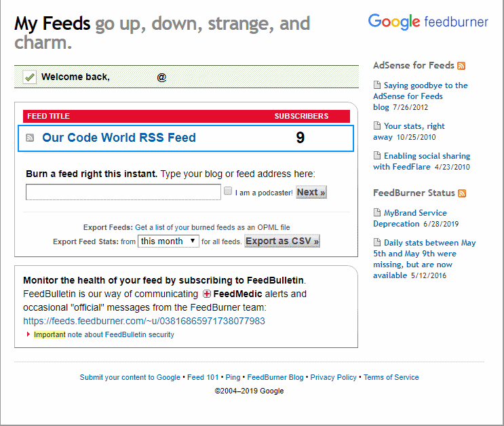Get burned feeds as OPML file
Screen dimensions: 504x426
tap(212, 227)
